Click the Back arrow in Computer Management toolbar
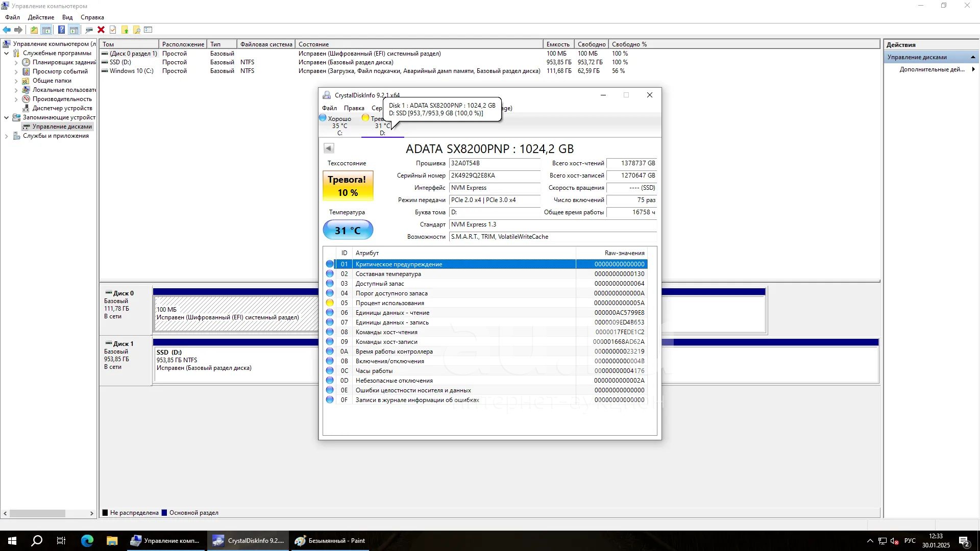Viewport: 980px width, 551px height. pyautogui.click(x=7, y=30)
